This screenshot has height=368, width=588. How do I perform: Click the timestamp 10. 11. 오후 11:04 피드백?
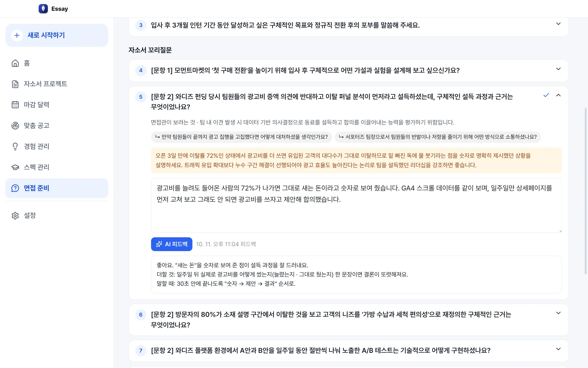pos(226,244)
